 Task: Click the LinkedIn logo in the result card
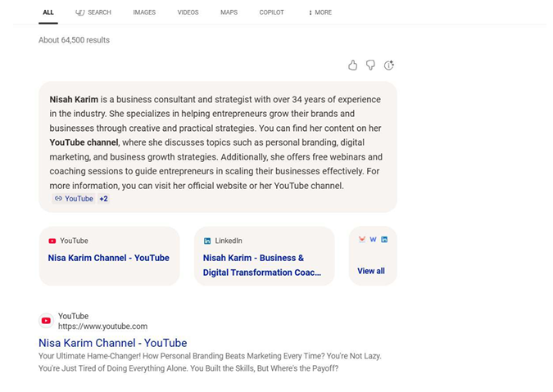click(x=207, y=241)
